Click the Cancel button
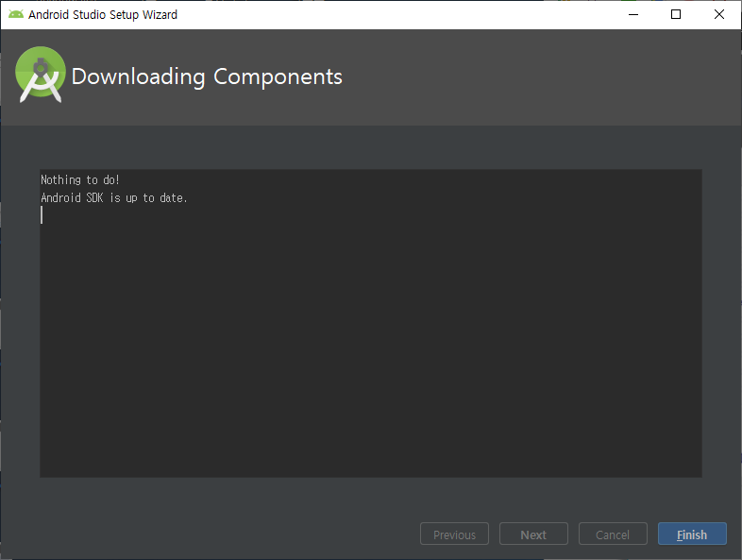Viewport: 742px width, 560px height. pos(613,534)
